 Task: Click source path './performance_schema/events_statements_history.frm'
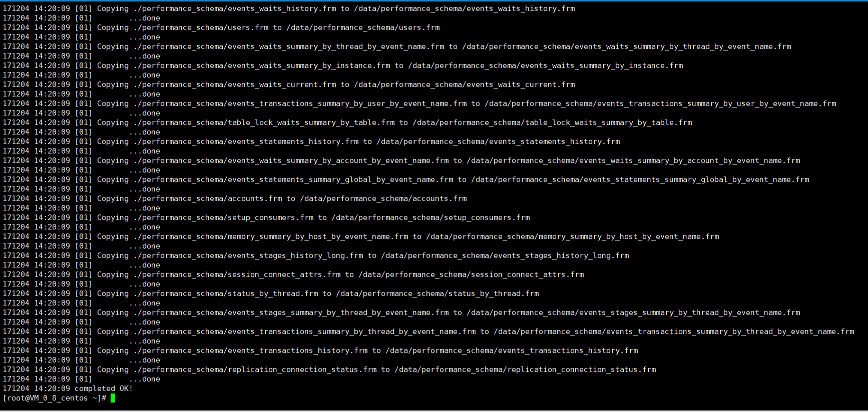pos(246,141)
